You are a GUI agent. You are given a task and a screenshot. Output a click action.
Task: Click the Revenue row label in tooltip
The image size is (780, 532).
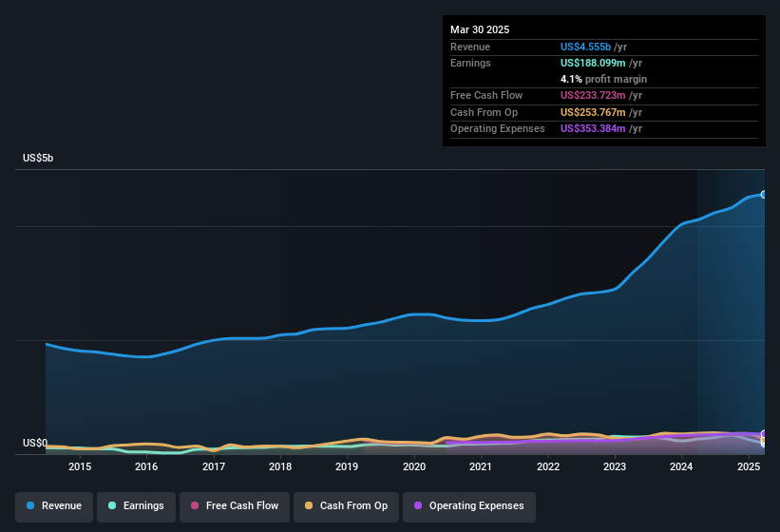(470, 47)
